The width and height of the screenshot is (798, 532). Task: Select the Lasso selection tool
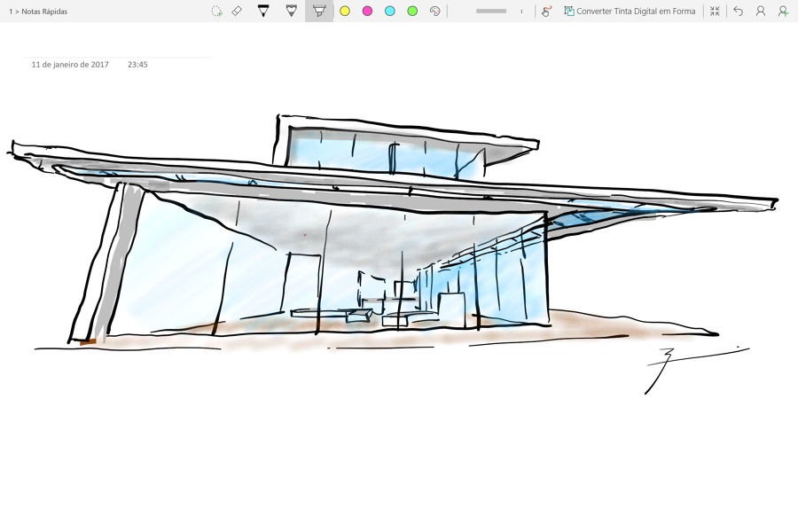[215, 11]
